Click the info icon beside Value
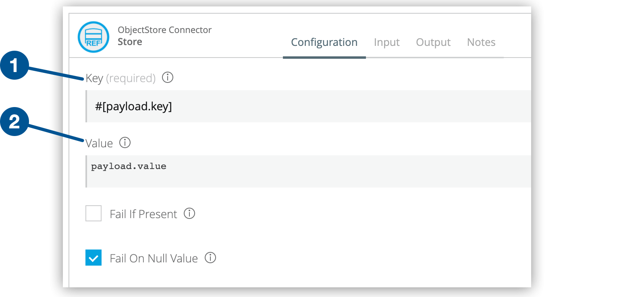Image resolution: width=644 pixels, height=297 pixels. (x=125, y=142)
